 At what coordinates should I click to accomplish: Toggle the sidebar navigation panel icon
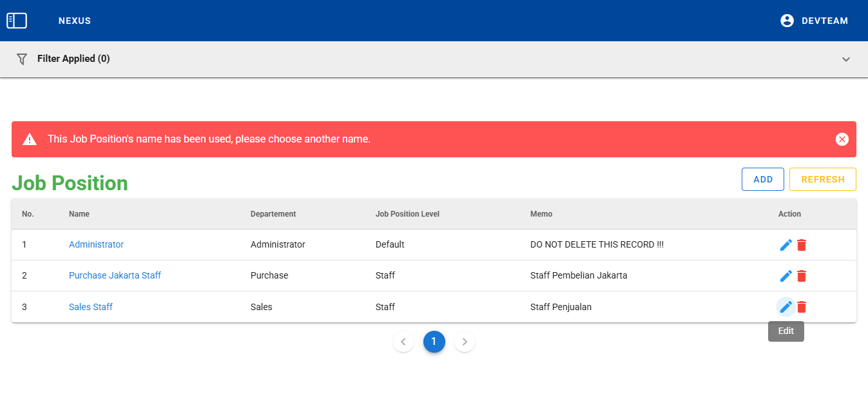click(x=17, y=21)
